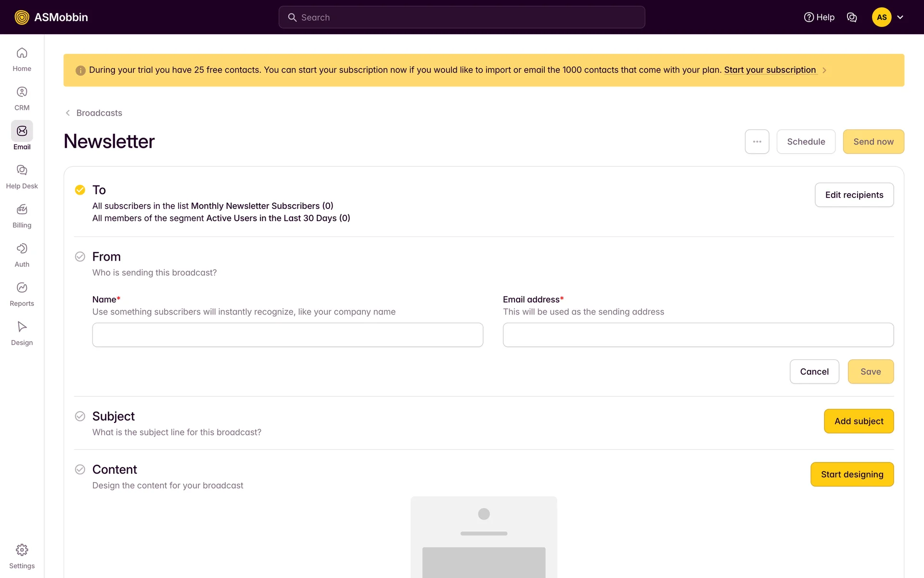
Task: Click the From step status checkmark
Action: pyautogui.click(x=80, y=257)
